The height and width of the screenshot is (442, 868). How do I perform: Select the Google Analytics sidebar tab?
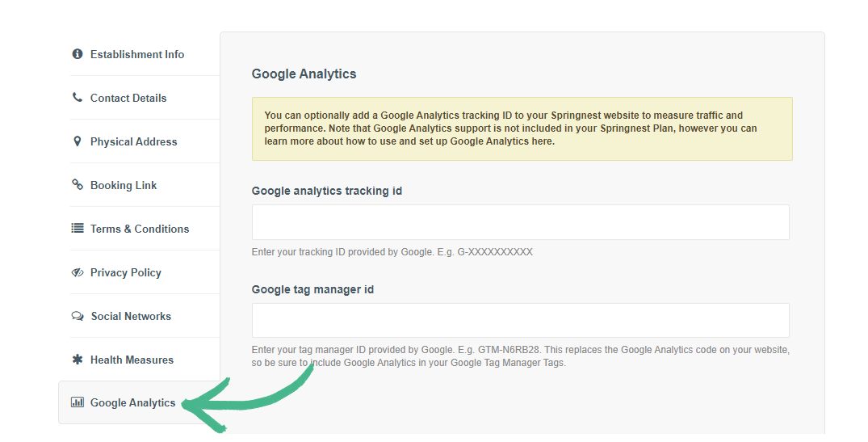click(x=132, y=402)
